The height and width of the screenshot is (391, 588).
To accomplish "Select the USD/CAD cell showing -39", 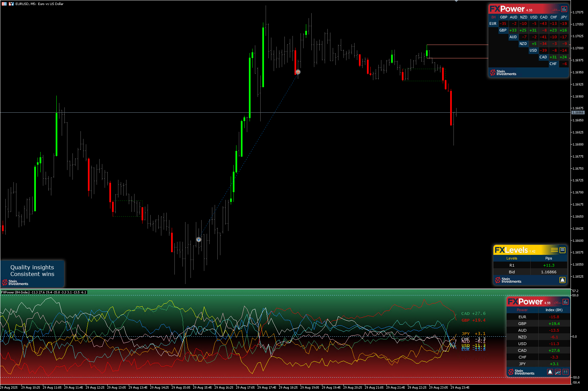I will pos(543,51).
